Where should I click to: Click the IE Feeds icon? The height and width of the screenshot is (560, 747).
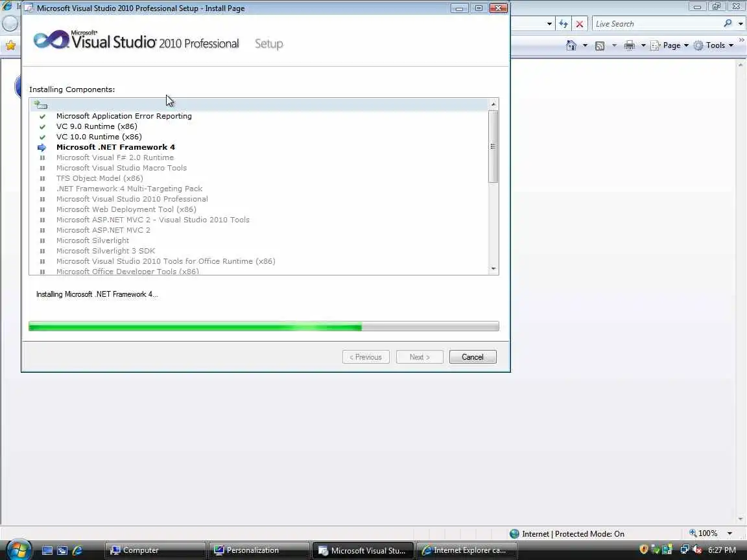[x=600, y=46]
